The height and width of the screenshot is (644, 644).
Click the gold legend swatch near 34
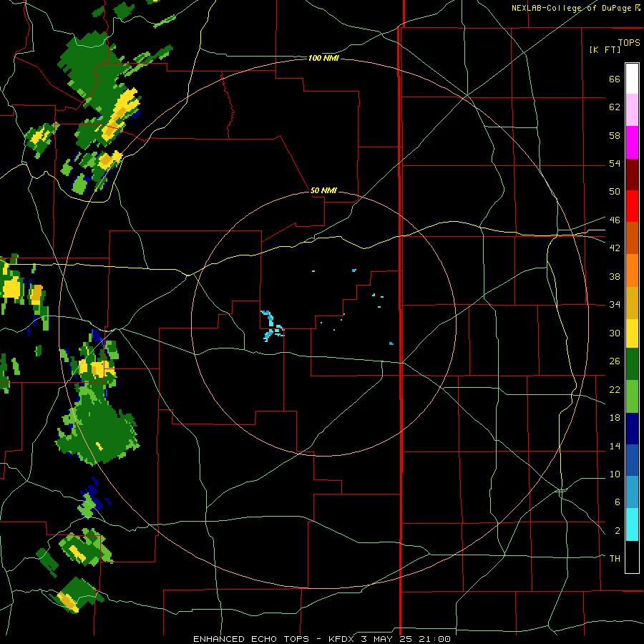click(632, 302)
